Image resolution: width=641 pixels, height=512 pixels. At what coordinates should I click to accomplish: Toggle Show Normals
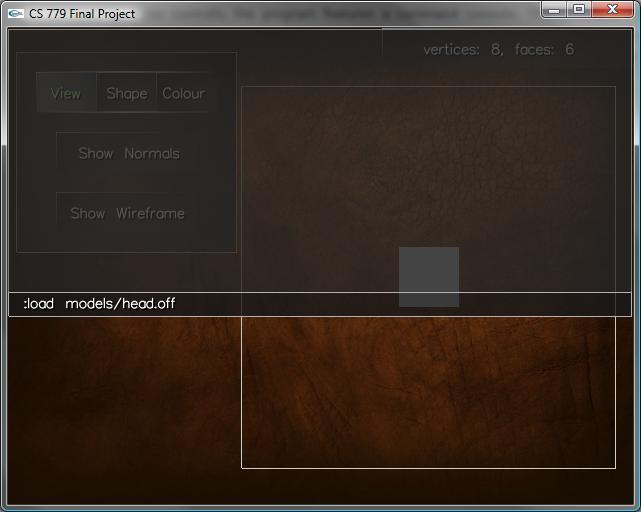(x=128, y=153)
